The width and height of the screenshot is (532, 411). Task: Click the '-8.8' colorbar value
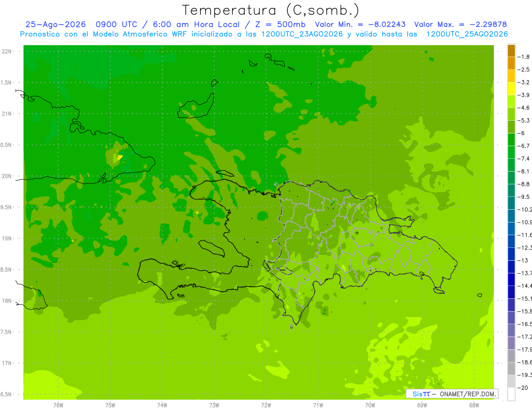point(524,184)
